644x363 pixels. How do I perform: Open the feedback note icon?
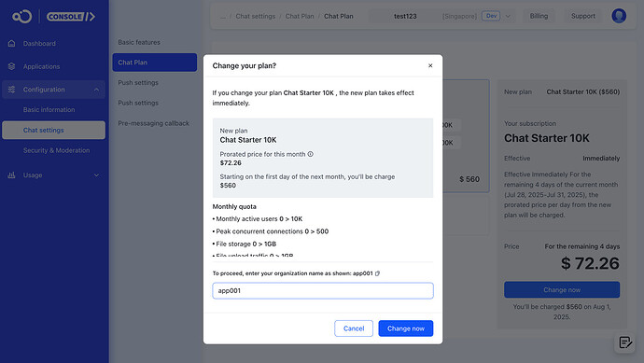tap(625, 342)
